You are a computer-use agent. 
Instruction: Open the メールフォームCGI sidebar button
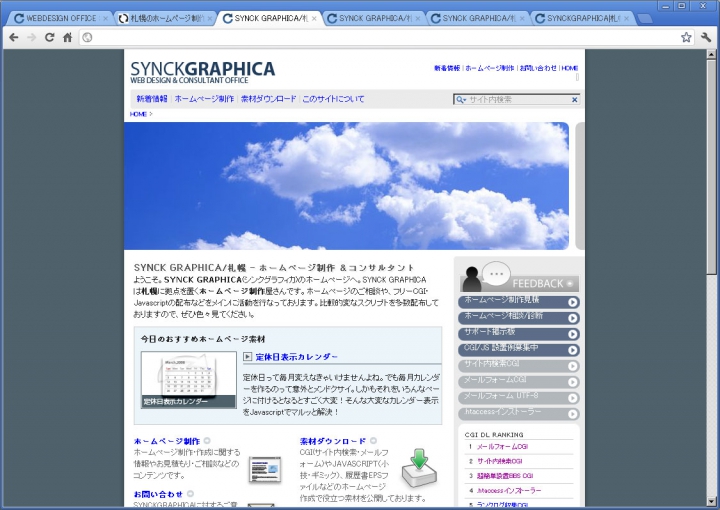(518, 381)
